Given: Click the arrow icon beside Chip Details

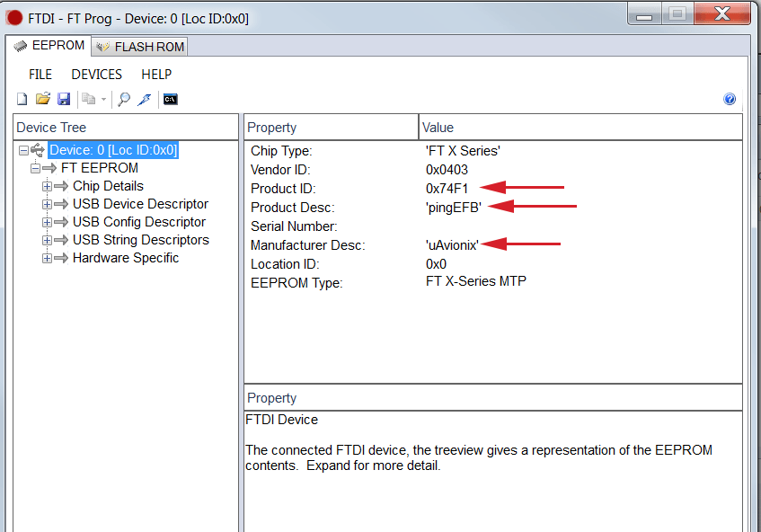Looking at the screenshot, I should click(61, 186).
